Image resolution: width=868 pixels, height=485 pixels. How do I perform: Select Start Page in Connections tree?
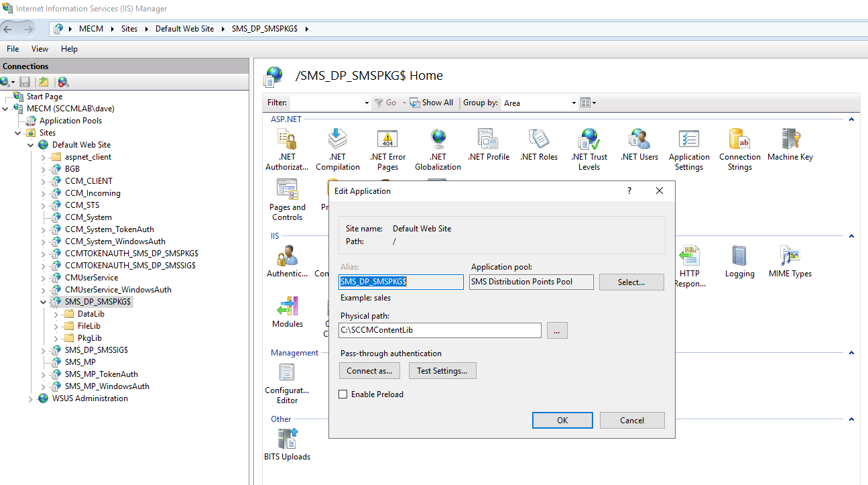tap(44, 97)
